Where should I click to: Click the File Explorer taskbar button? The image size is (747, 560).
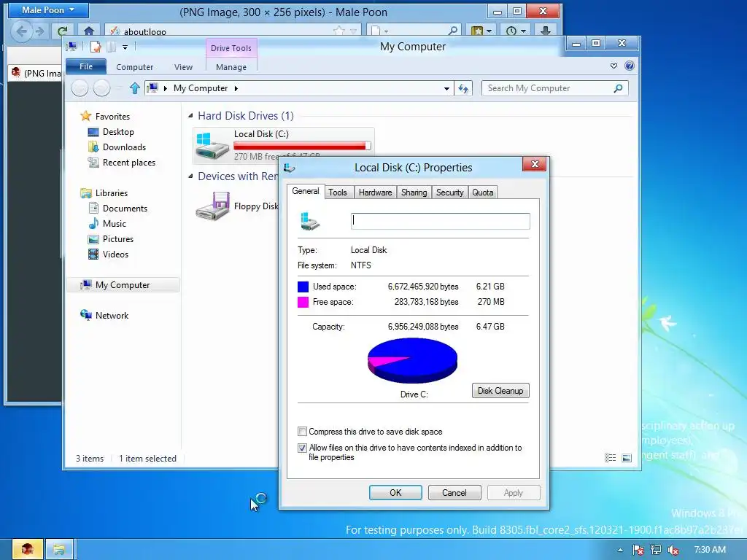point(59,549)
